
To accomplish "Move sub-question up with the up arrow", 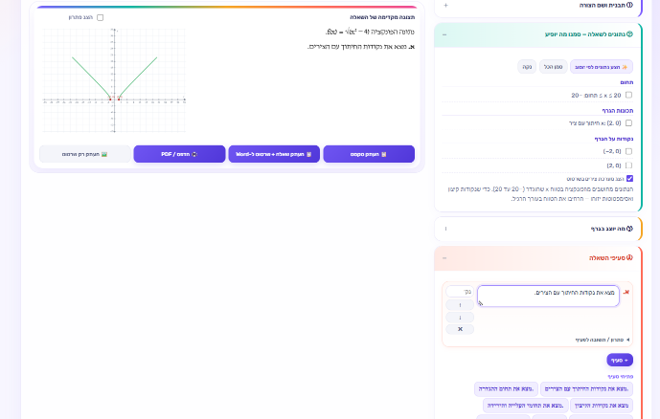I will tap(460, 305).
